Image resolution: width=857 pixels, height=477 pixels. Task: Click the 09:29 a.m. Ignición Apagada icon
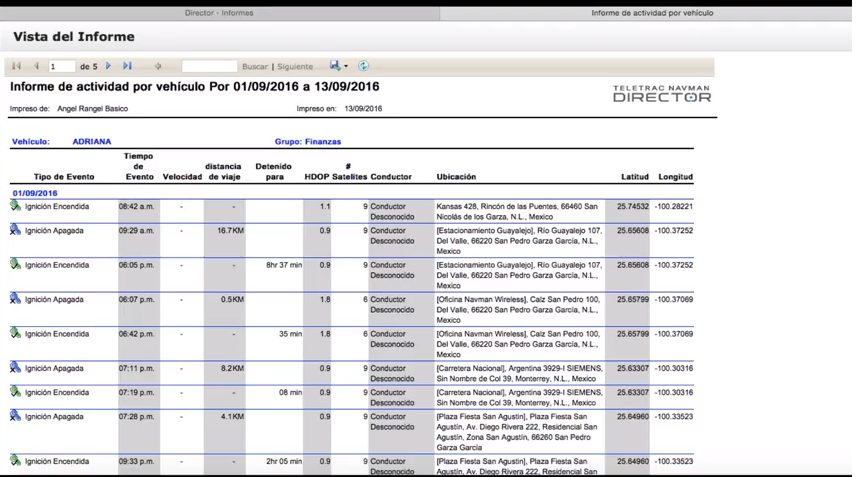click(16, 230)
